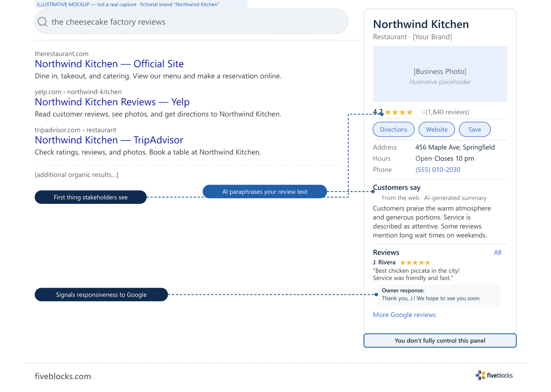
Task: Click tripadvisor.com › restaurant breadcrumb
Action: pos(76,130)
